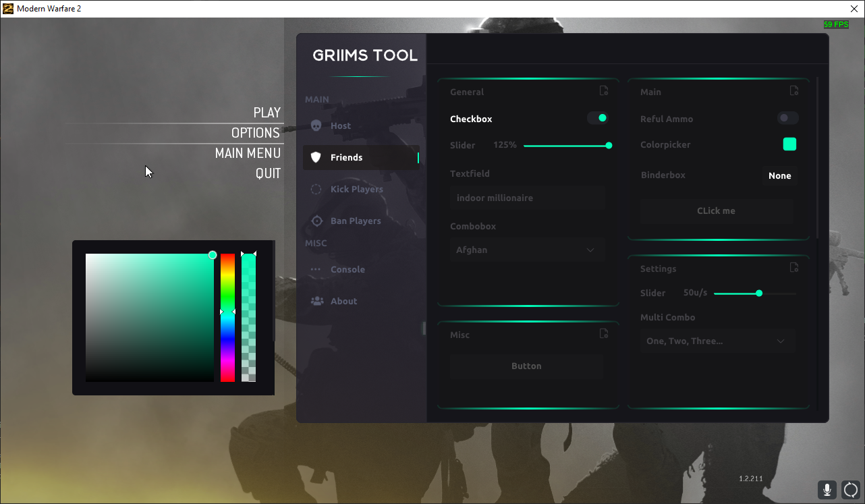Select MAIN MENU in the game menu
865x504 pixels.
(x=248, y=153)
